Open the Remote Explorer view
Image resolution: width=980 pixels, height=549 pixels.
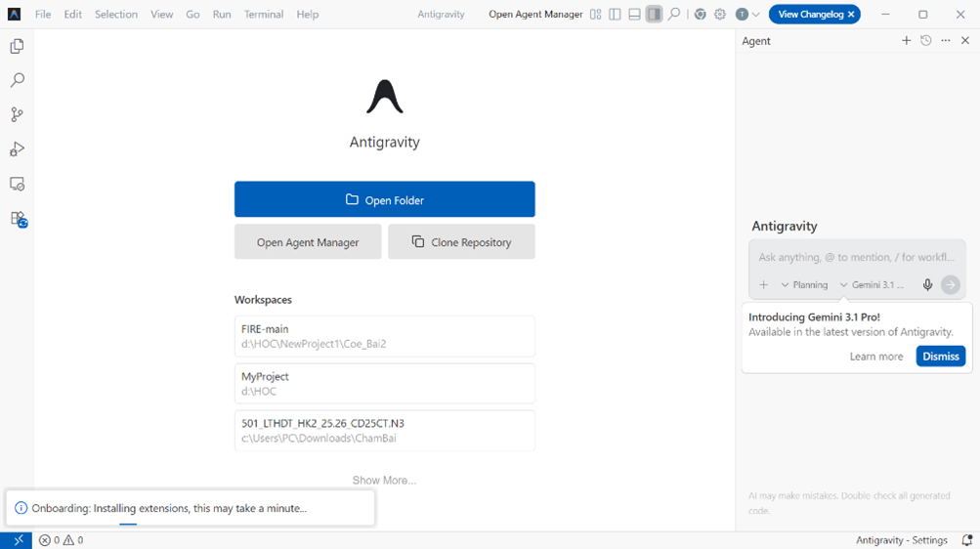(17, 185)
